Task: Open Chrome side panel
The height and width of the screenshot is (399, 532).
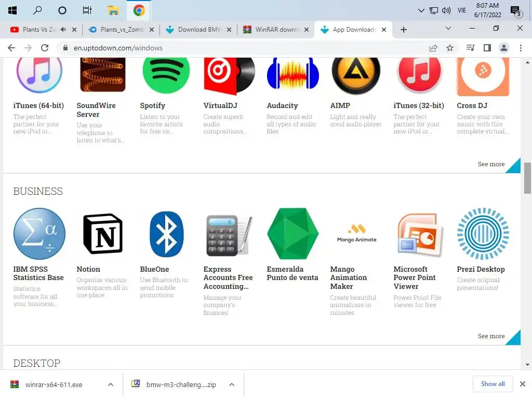Action: [x=487, y=48]
